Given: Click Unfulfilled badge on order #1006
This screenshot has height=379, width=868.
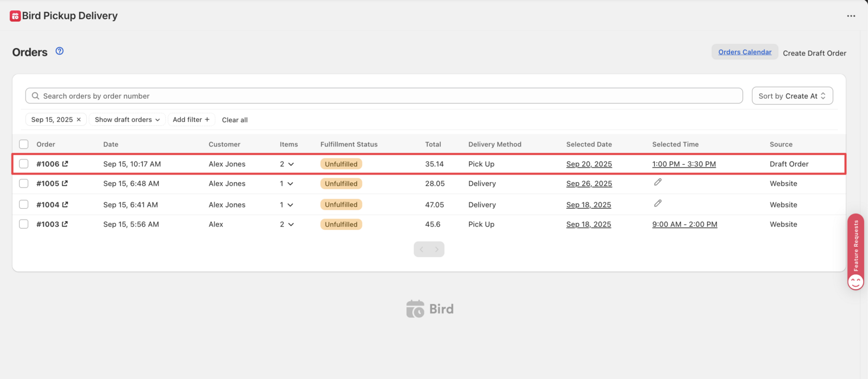Looking at the screenshot, I should point(341,164).
